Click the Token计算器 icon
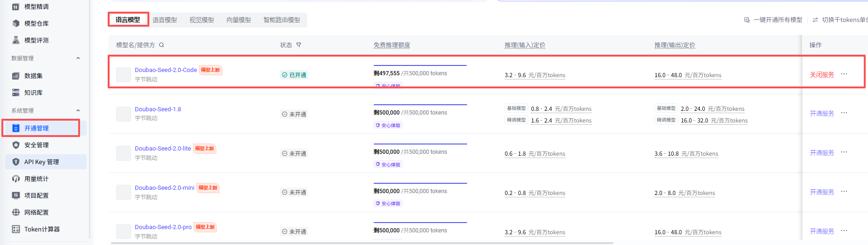This screenshot has height=245, width=868. click(16, 229)
